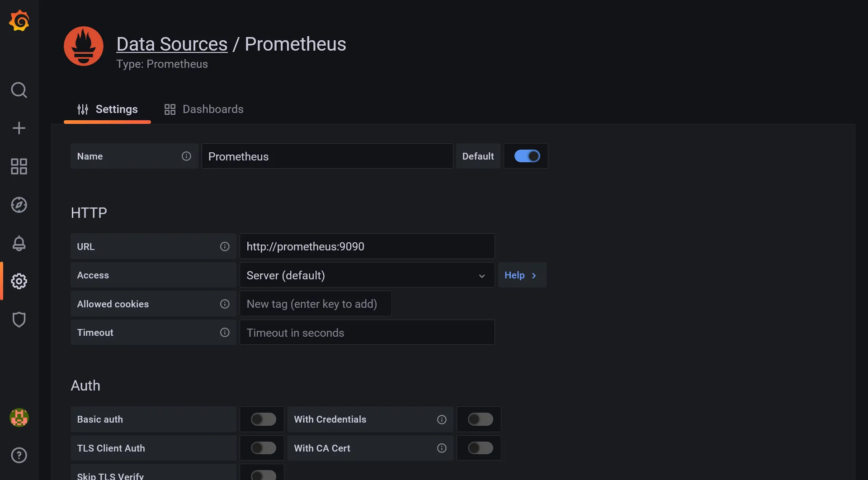Image resolution: width=868 pixels, height=480 pixels.
Task: Open Alerting via the bell icon
Action: [19, 243]
